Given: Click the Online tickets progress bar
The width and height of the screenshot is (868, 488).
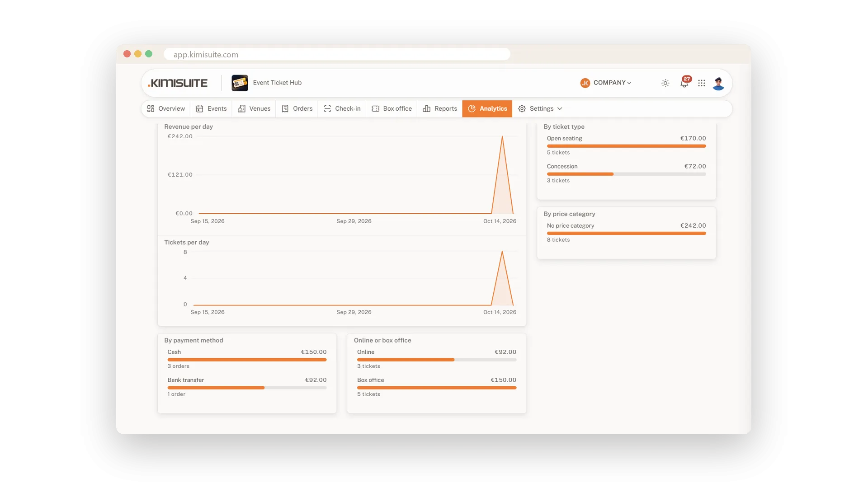Looking at the screenshot, I should pyautogui.click(x=437, y=360).
